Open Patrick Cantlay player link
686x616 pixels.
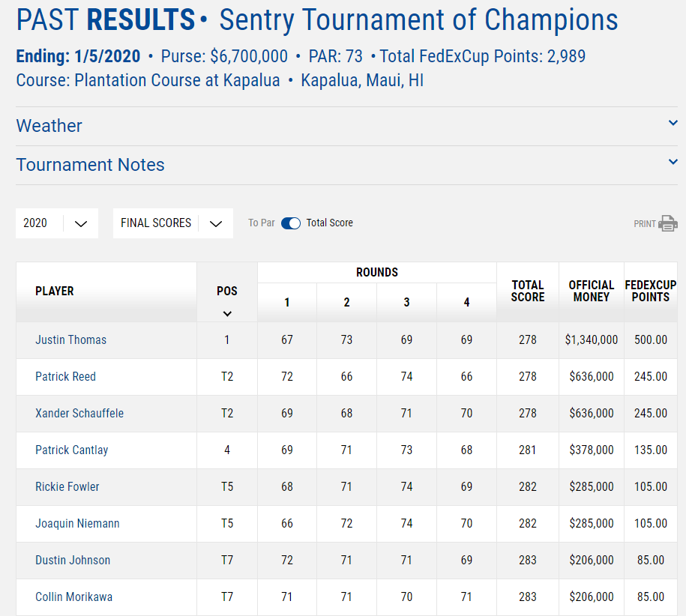point(72,450)
